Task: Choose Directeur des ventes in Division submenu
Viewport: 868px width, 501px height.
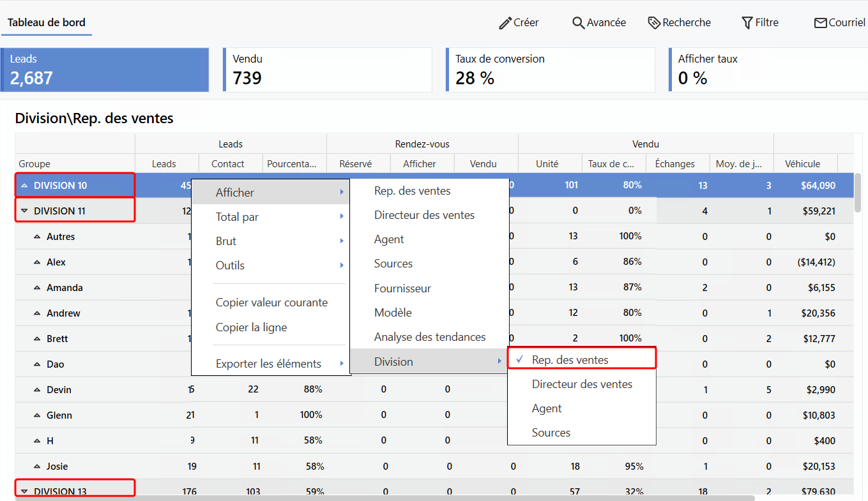Action: click(x=582, y=384)
